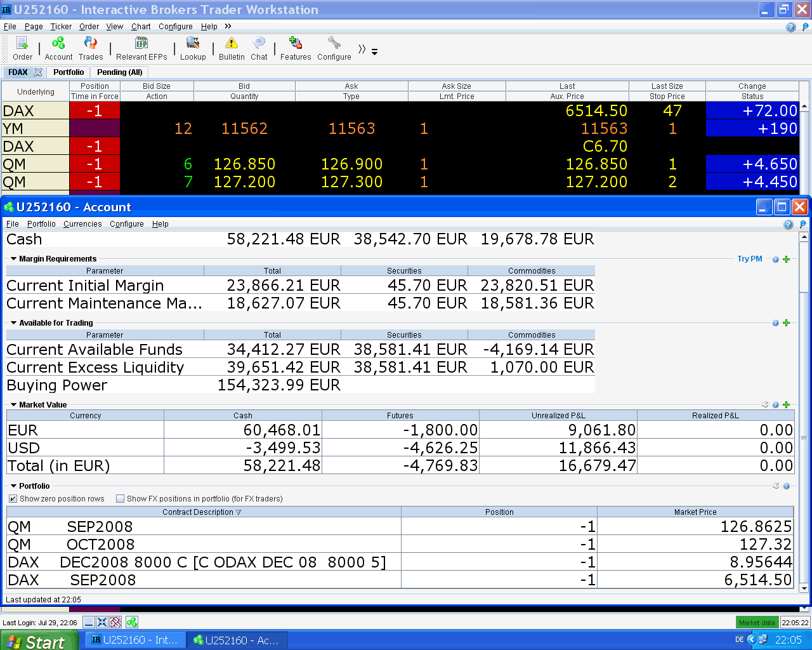Click green plus icon for Market Value
812x650 pixels.
pyautogui.click(x=787, y=405)
